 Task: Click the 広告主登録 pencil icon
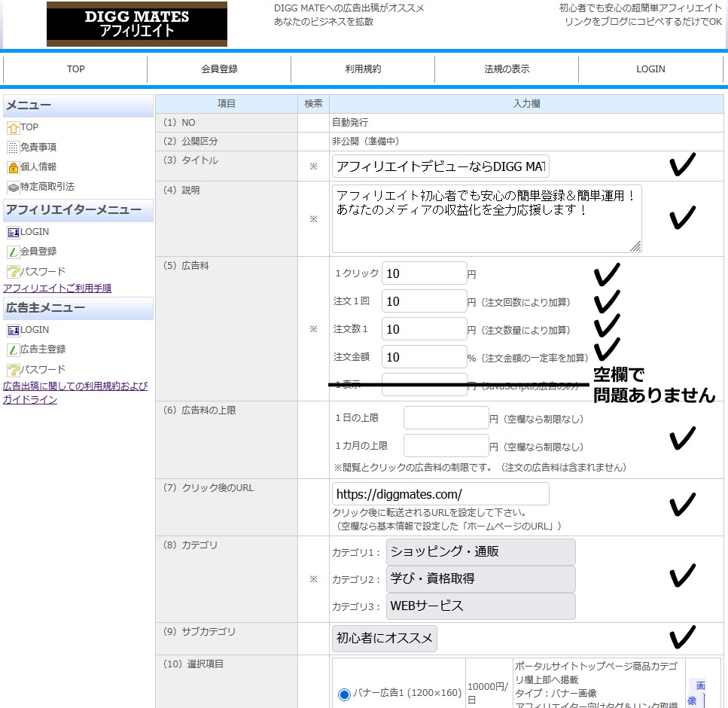pyautogui.click(x=14, y=349)
